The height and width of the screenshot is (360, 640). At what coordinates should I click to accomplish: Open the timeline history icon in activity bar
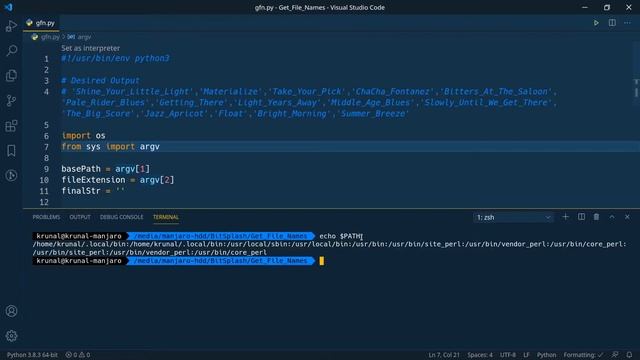pyautogui.click(x=11, y=176)
